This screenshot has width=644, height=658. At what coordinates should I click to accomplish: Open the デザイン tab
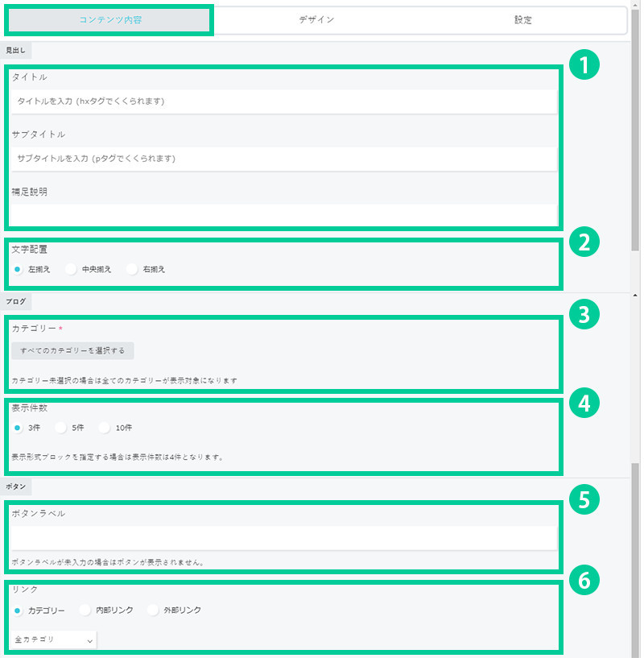click(316, 20)
